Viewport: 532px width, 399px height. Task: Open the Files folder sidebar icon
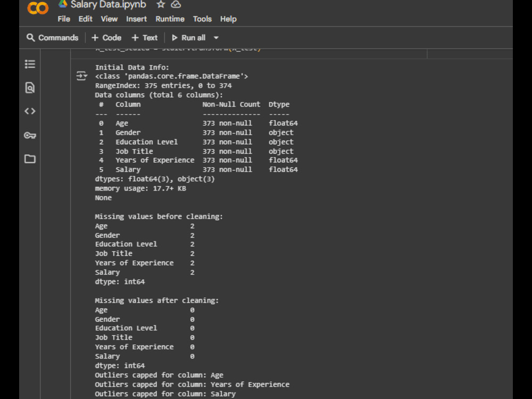pos(30,159)
